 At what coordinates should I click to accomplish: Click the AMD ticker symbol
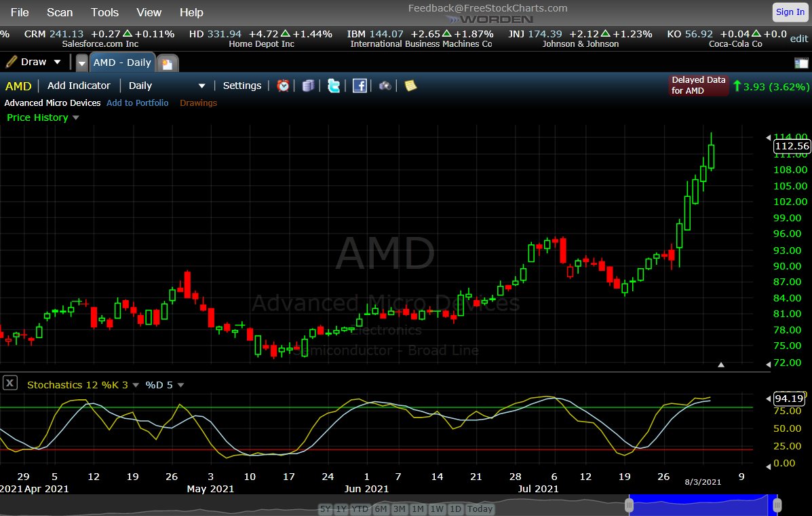click(x=18, y=86)
